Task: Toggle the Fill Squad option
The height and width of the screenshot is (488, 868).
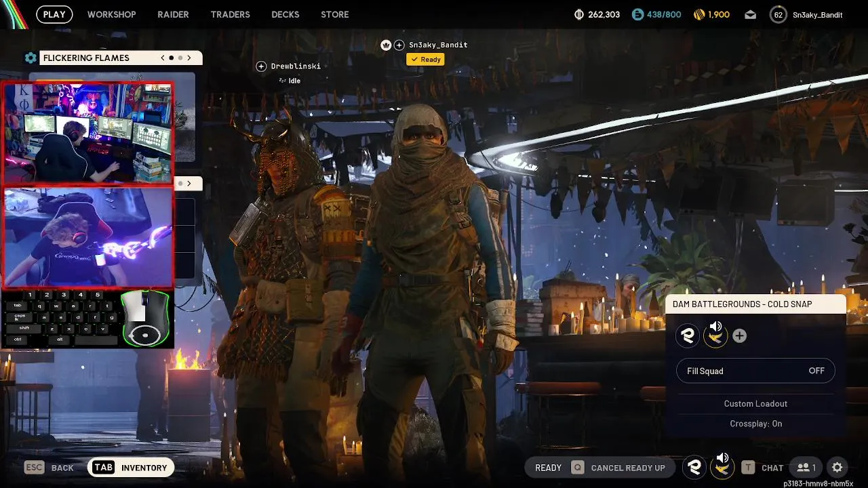Action: [x=755, y=371]
